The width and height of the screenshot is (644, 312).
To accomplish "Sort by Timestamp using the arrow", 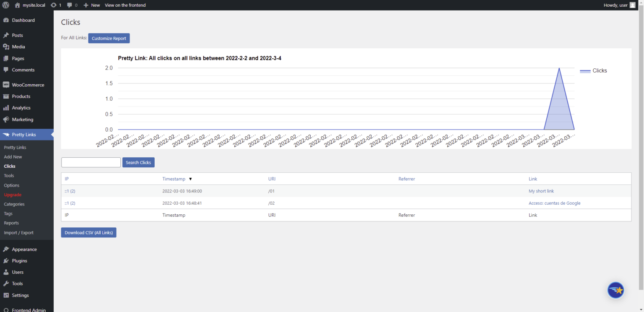I will click(x=190, y=179).
